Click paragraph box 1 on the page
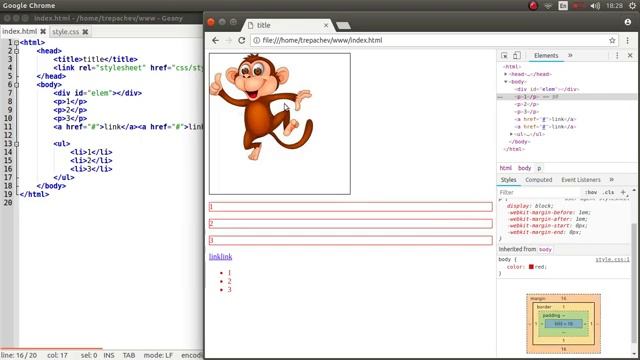The width and height of the screenshot is (640, 360). pyautogui.click(x=351, y=207)
